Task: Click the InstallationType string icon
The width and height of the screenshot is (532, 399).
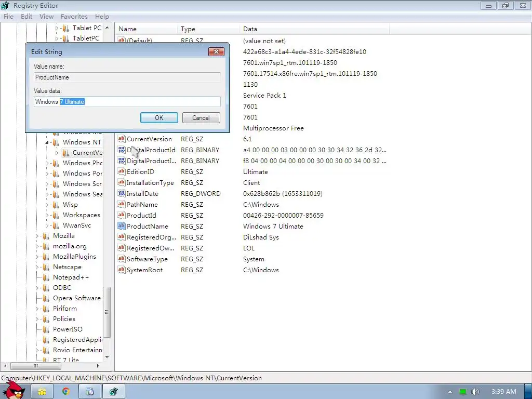Action: click(122, 182)
